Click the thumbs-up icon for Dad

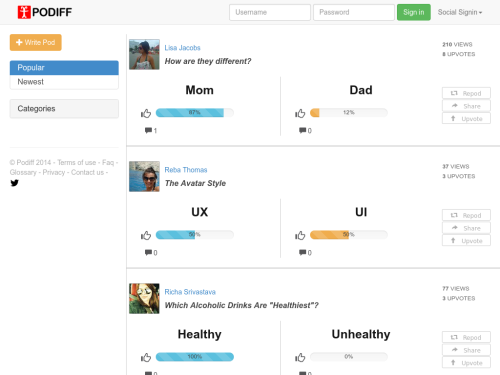pos(300,113)
